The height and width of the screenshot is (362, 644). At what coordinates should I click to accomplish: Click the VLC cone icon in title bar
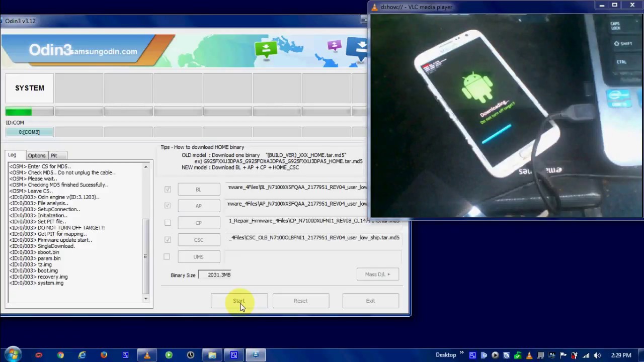(374, 7)
